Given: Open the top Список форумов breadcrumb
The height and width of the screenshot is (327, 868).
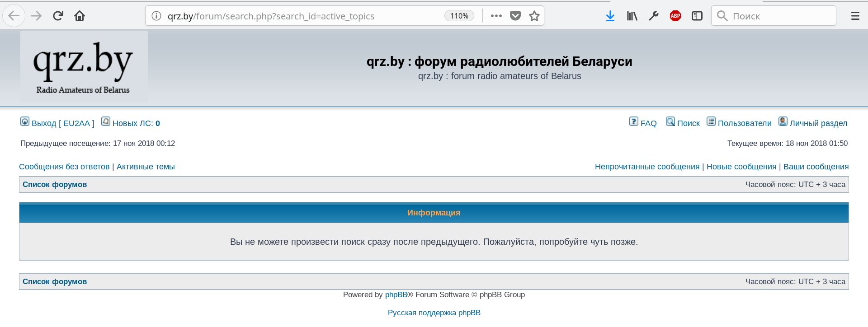Looking at the screenshot, I should [55, 184].
